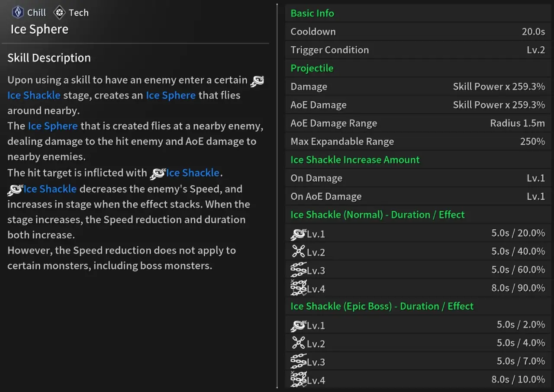Select the Basic Info section header
The image size is (554, 392).
pyautogui.click(x=312, y=13)
